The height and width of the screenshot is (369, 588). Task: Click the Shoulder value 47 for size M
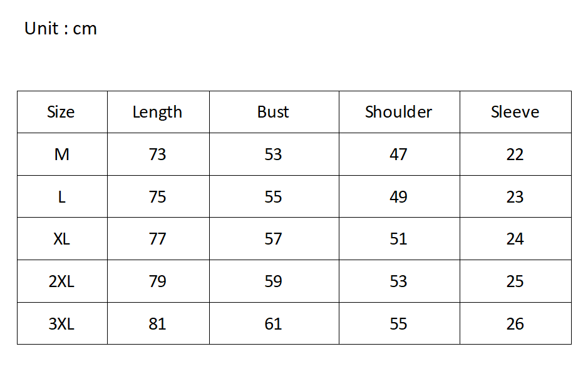[398, 154]
